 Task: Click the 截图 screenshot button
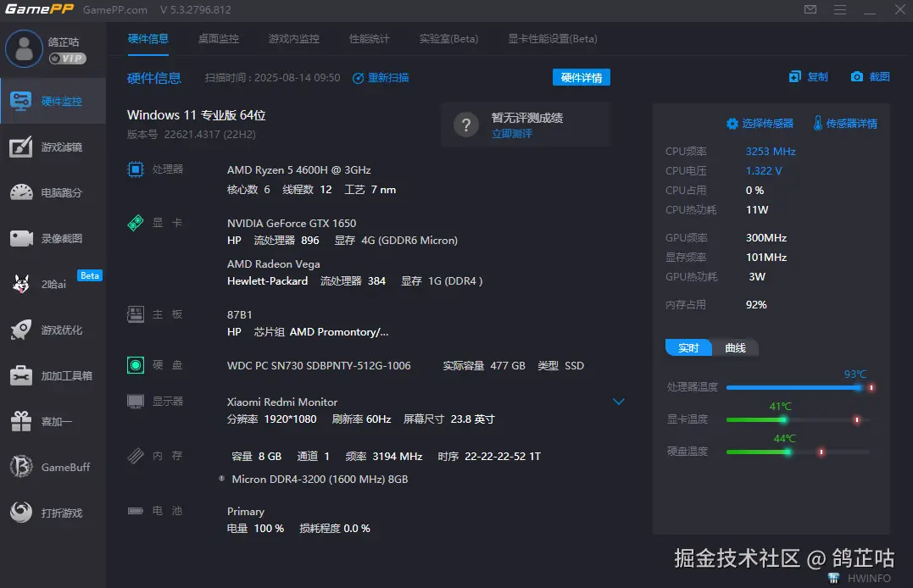[x=870, y=77]
